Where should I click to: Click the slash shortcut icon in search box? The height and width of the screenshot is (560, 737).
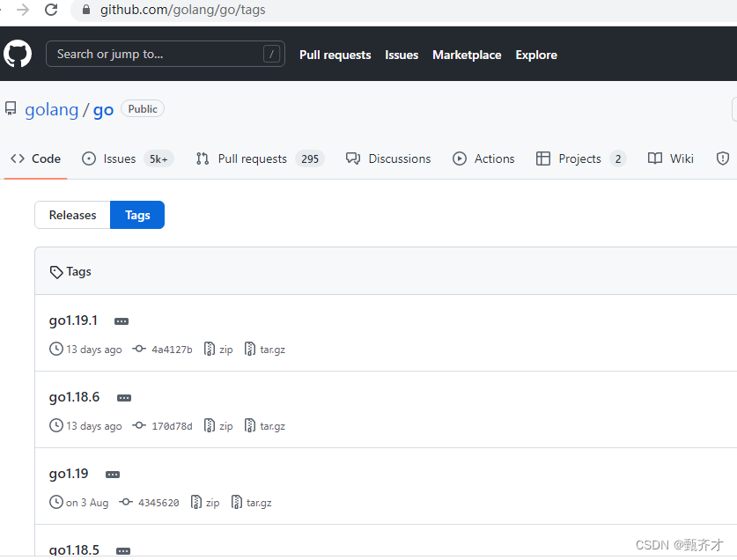tap(271, 54)
